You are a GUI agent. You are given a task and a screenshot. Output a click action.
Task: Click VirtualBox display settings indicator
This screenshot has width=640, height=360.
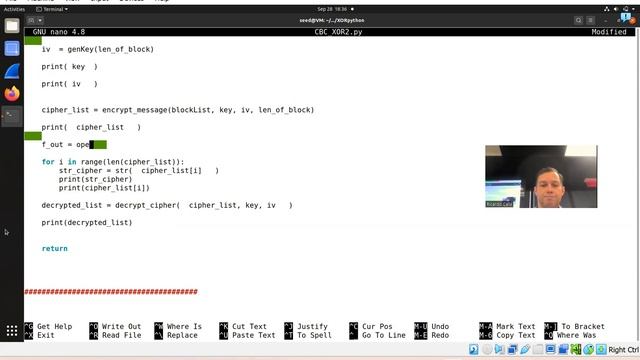pos(551,349)
